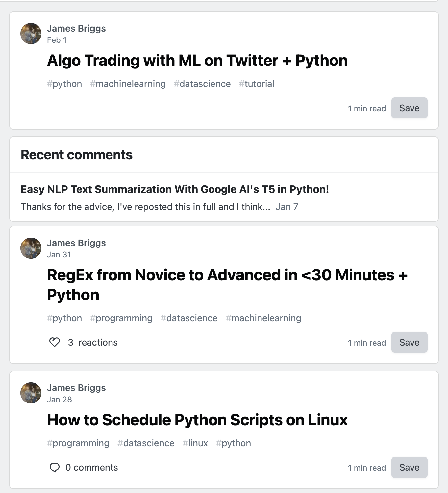Click the #machinelearning tag on the Feb 1 post
The width and height of the screenshot is (448, 493).
click(x=128, y=84)
